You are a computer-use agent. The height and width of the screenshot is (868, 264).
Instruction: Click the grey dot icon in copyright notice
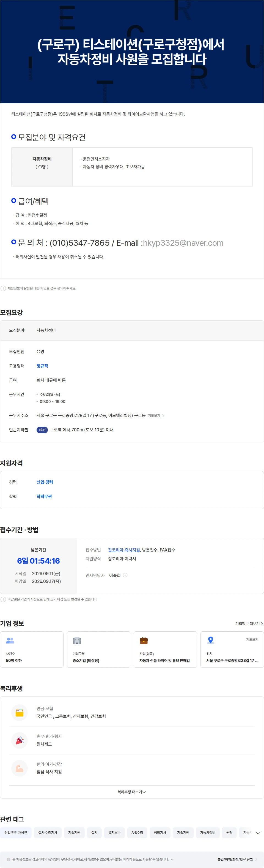(9, 859)
